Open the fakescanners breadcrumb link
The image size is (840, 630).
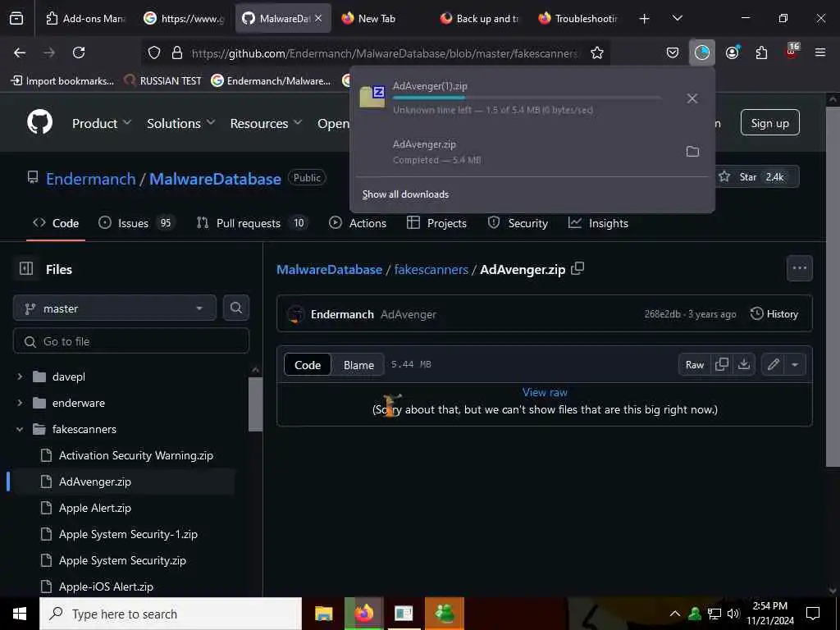point(431,269)
